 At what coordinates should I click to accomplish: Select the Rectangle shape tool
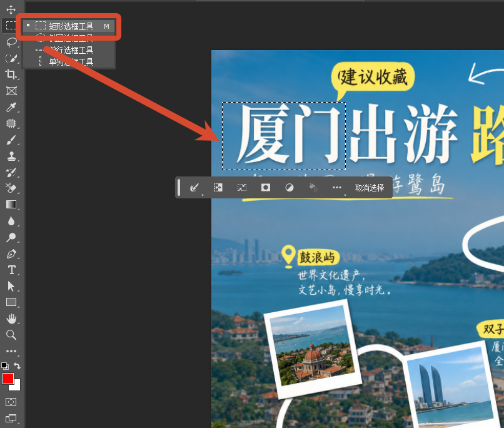point(11,302)
